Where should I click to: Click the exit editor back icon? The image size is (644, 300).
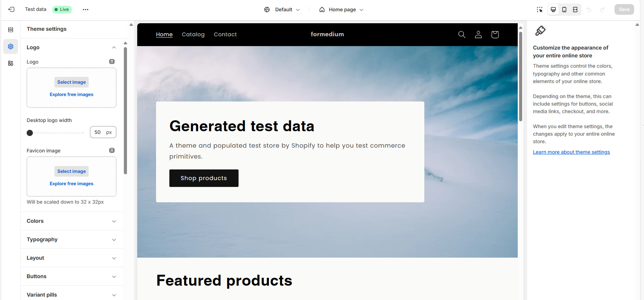(x=11, y=10)
